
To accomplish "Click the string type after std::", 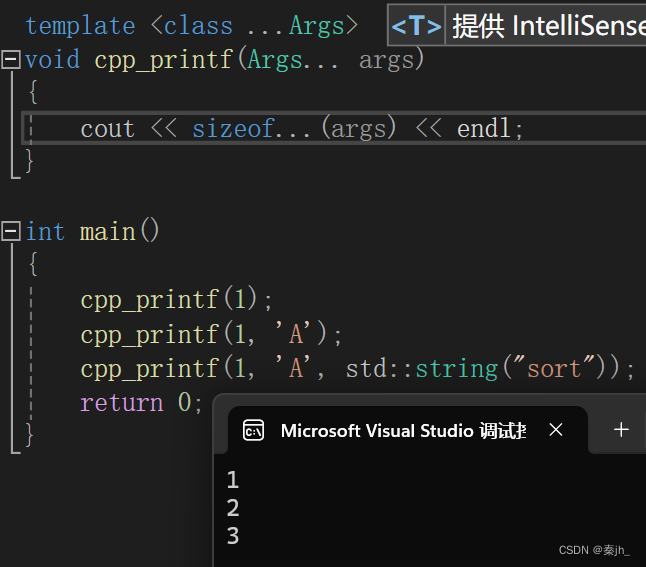I will tap(457, 368).
